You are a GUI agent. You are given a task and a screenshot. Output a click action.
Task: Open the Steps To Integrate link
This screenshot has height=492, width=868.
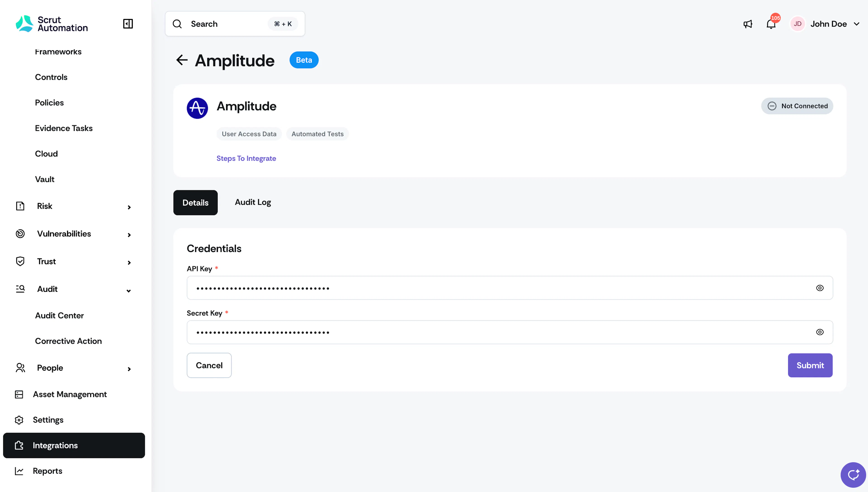[x=246, y=158]
